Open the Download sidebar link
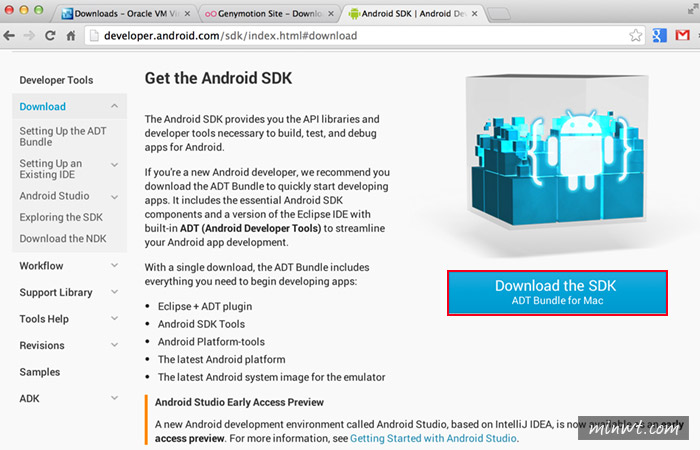700x450 pixels. click(42, 107)
